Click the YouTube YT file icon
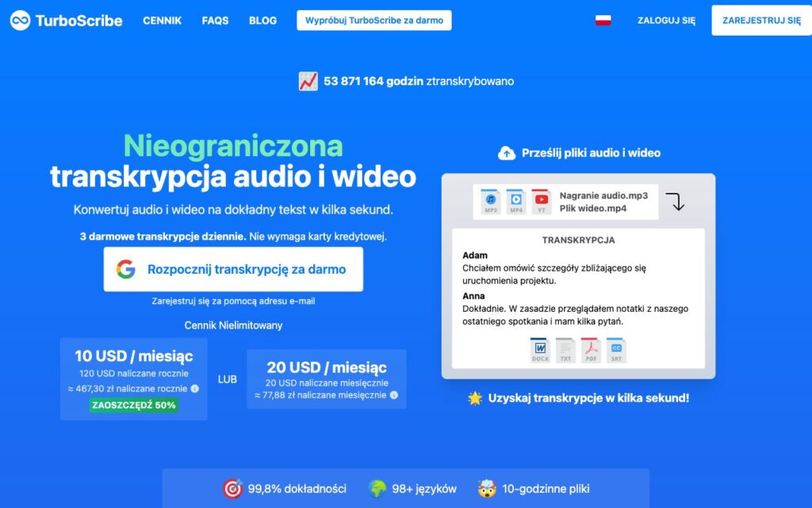 541,202
